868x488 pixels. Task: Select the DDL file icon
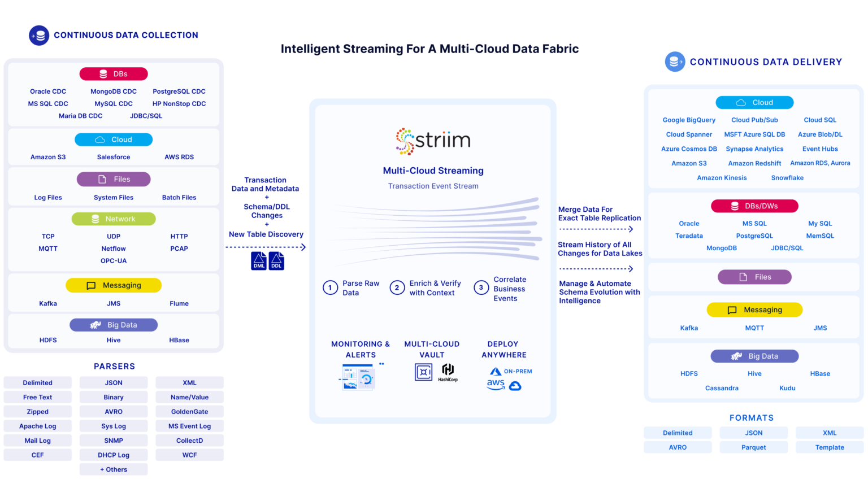[x=276, y=261]
